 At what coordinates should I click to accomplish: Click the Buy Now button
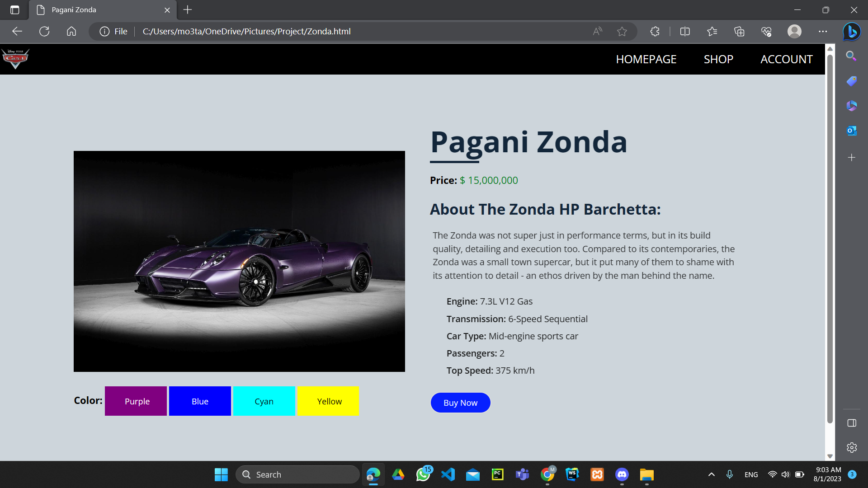(460, 402)
